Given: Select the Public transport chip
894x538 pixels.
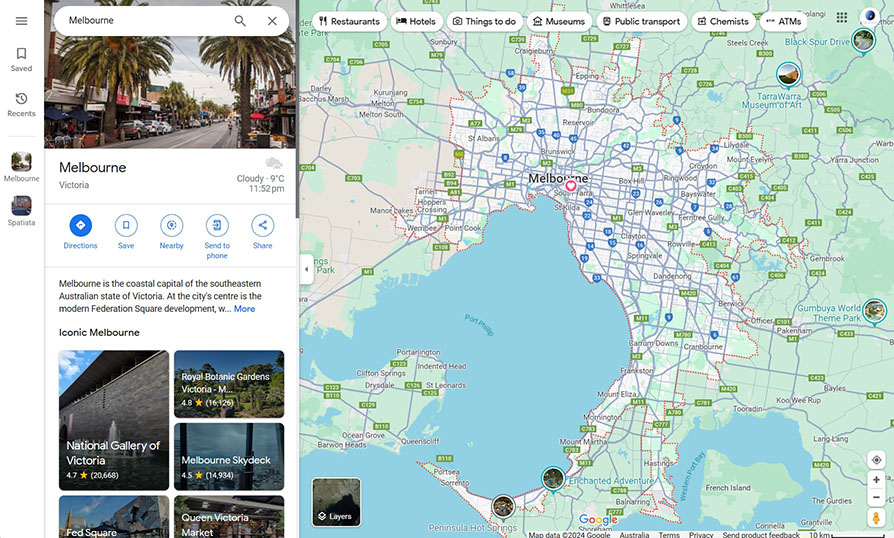Looking at the screenshot, I should click(641, 21).
